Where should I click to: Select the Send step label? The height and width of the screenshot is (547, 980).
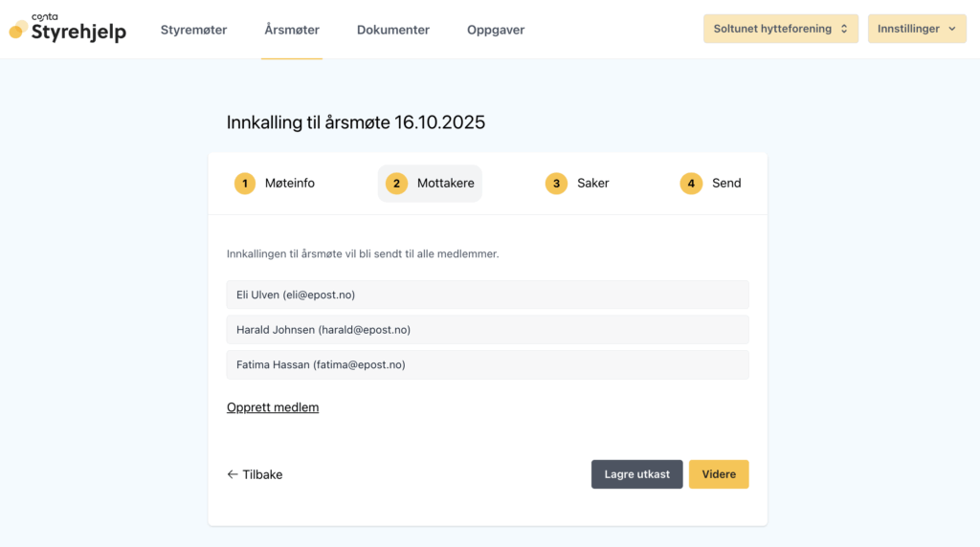(x=726, y=184)
